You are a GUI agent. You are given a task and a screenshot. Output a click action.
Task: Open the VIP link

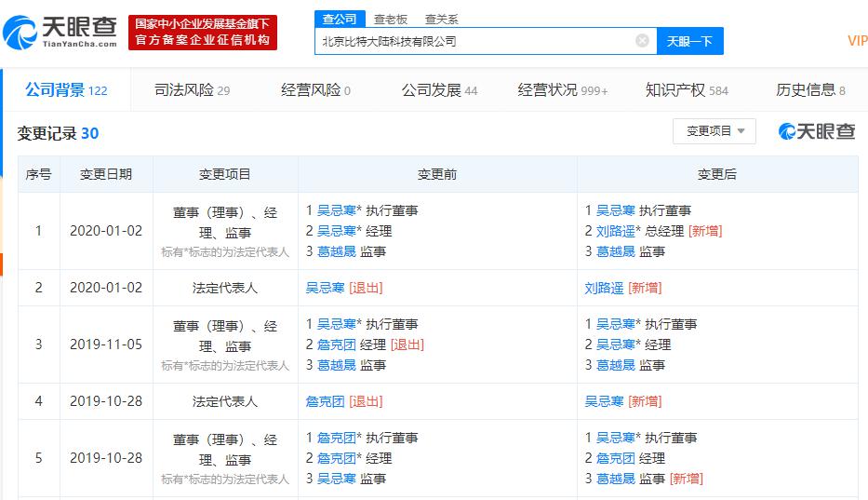858,40
